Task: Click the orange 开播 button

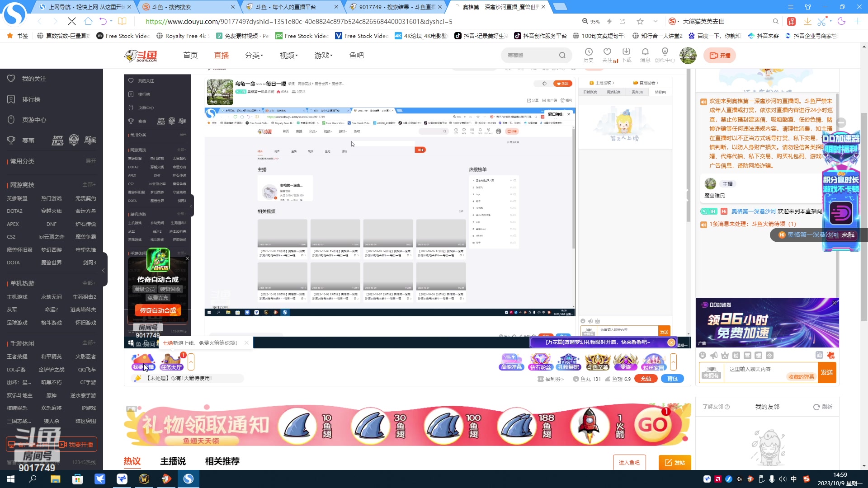Action: 720,56
